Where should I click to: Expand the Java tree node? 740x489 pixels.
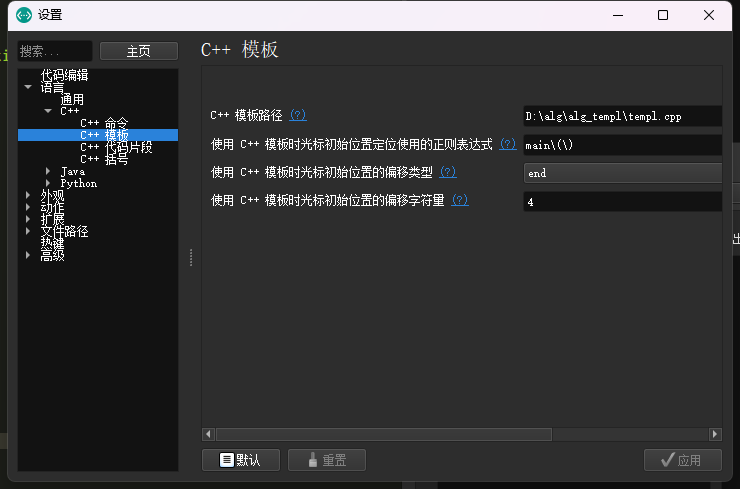pos(48,171)
